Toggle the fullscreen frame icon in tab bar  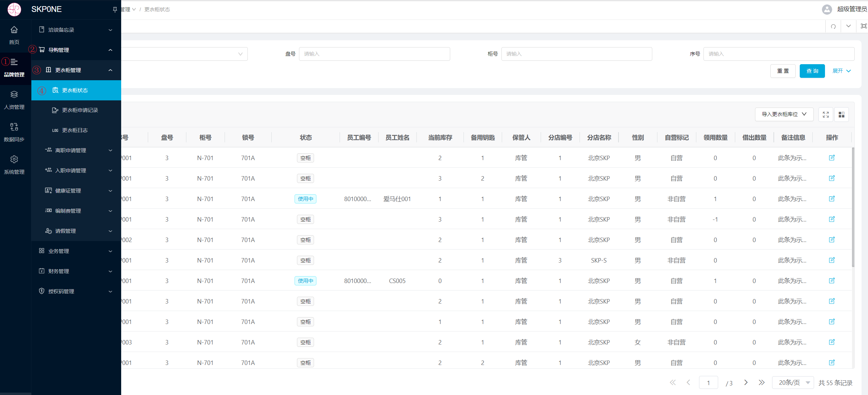coord(864,26)
